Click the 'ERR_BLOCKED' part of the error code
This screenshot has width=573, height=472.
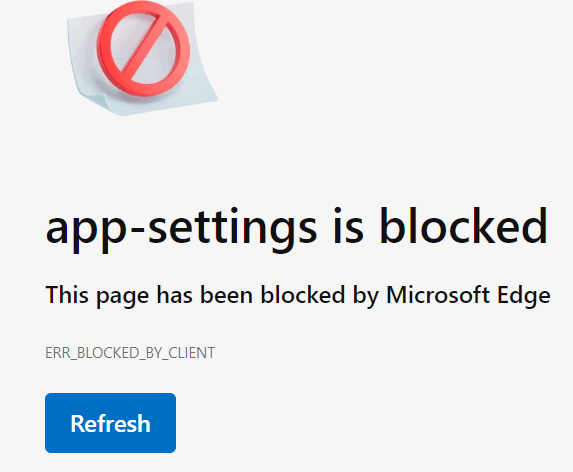coord(92,353)
